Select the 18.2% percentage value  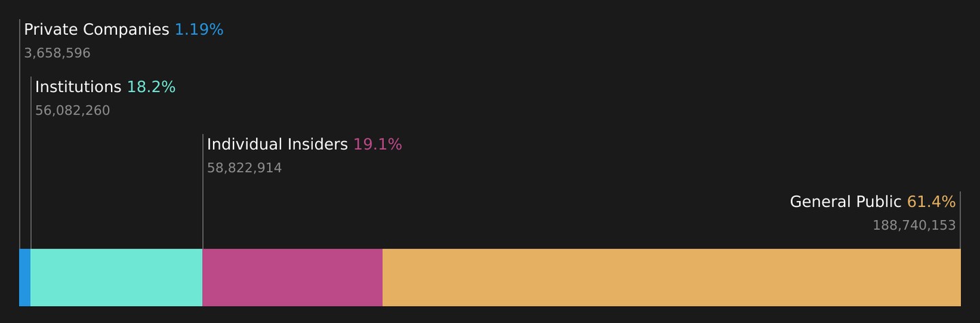point(151,87)
